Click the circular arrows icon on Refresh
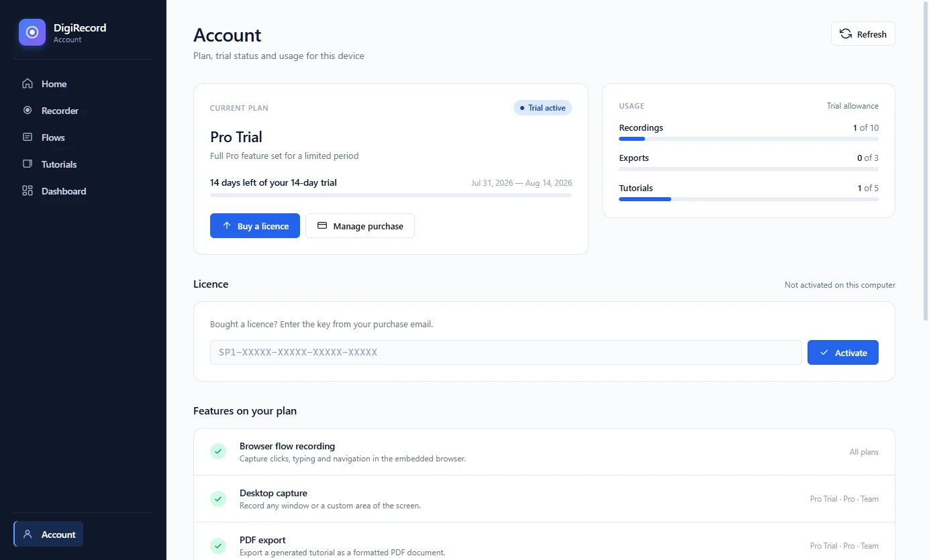 [846, 34]
